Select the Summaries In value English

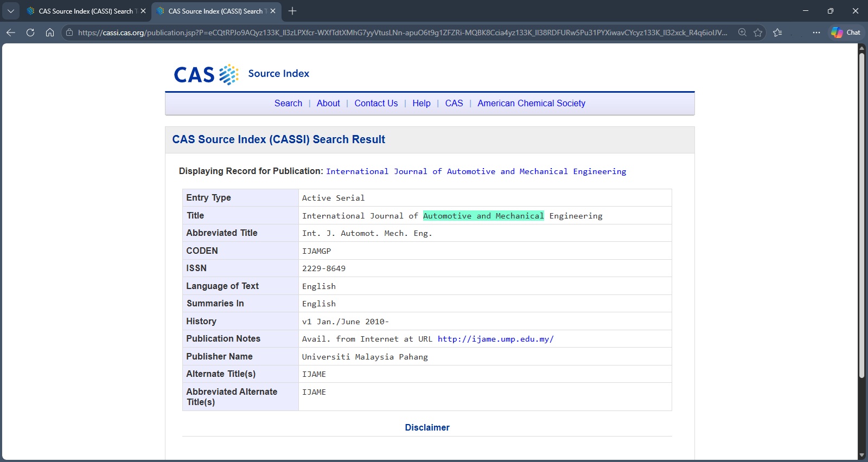click(x=319, y=304)
